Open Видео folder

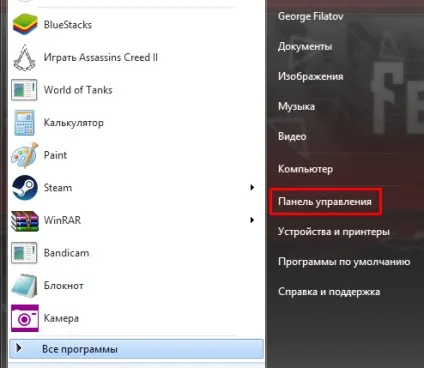[x=292, y=136]
